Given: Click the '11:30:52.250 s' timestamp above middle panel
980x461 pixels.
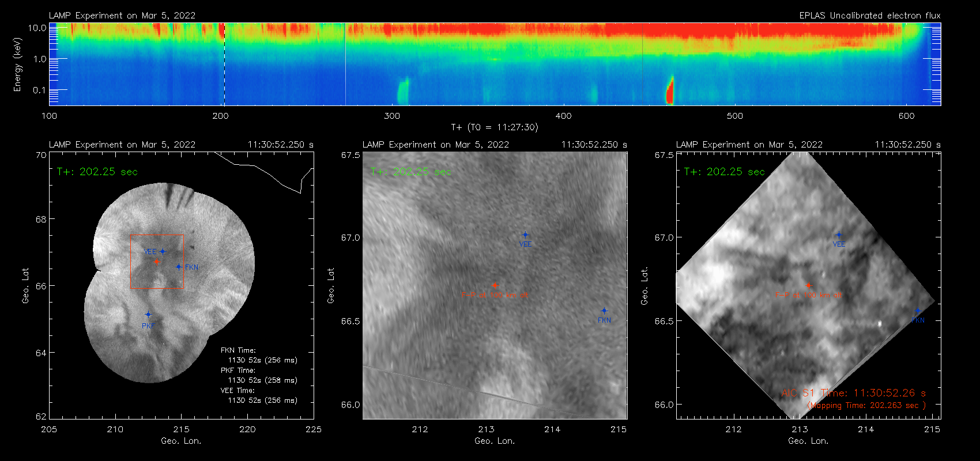Looking at the screenshot, I should click(594, 145).
